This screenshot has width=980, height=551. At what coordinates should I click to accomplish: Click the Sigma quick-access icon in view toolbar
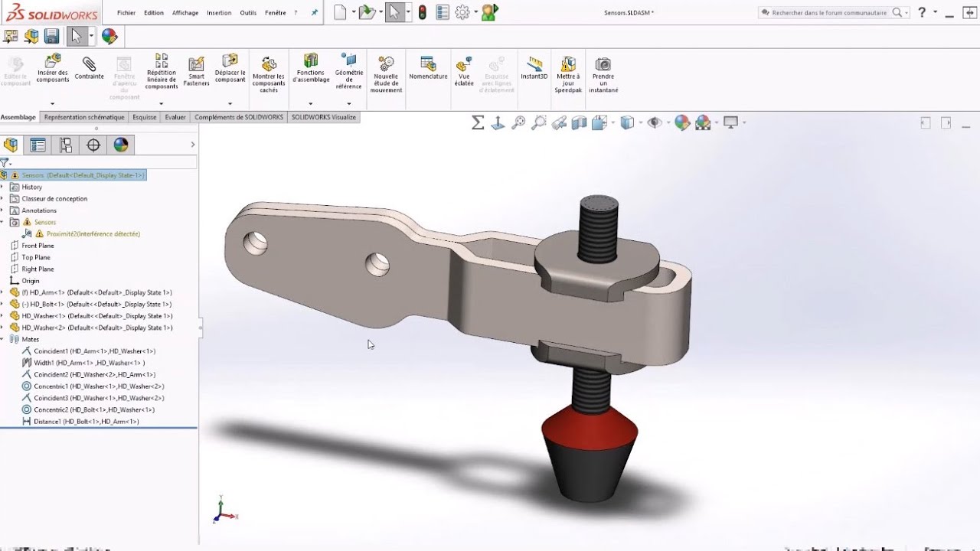478,122
